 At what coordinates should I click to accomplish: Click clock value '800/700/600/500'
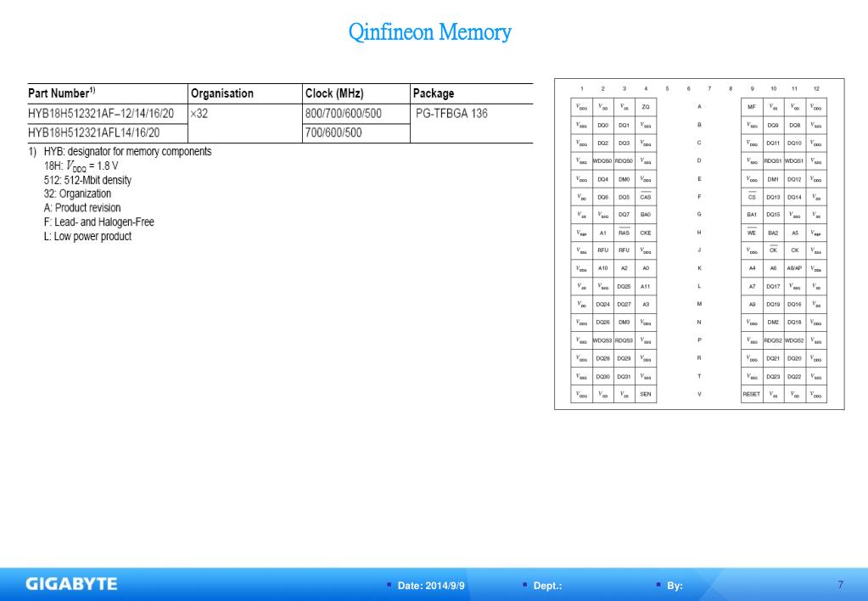(x=344, y=114)
